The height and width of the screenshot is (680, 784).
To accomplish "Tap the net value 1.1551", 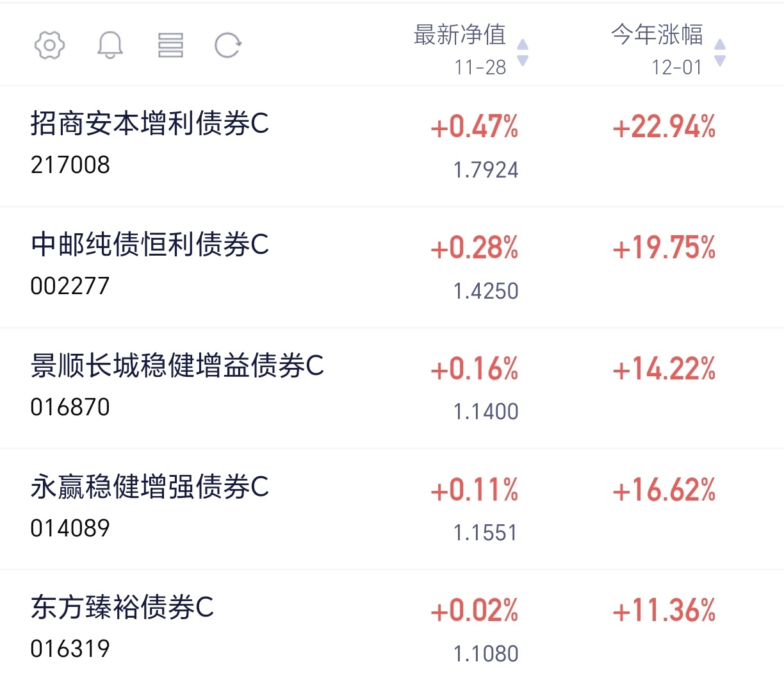I will 486,533.
